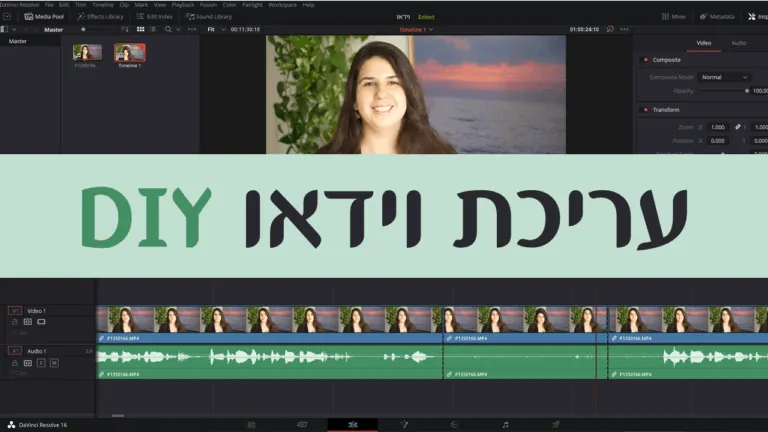Toggle auto track selector on Audio 1
768x432 pixels.
[x=28, y=363]
